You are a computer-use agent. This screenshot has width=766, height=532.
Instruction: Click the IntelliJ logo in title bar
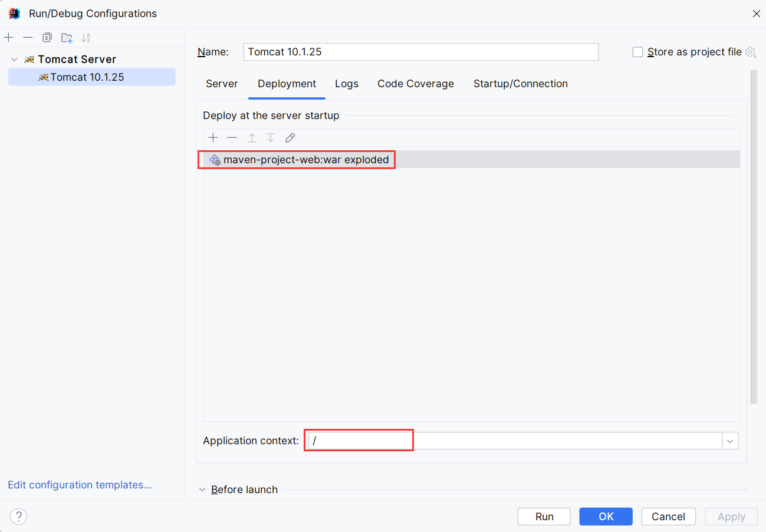[14, 13]
